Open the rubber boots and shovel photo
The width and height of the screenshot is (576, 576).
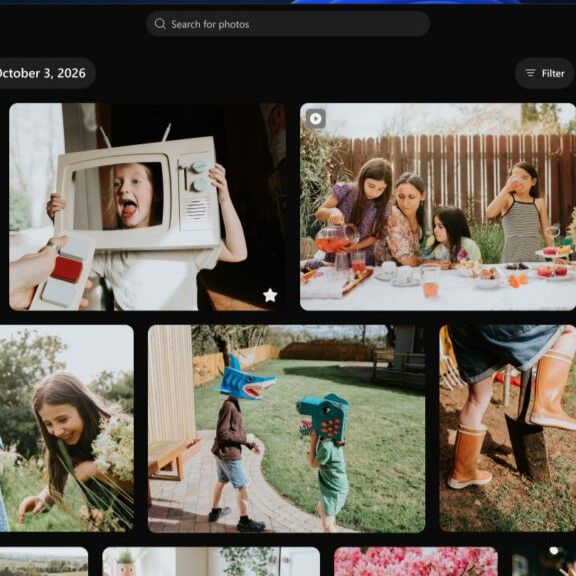tap(508, 428)
